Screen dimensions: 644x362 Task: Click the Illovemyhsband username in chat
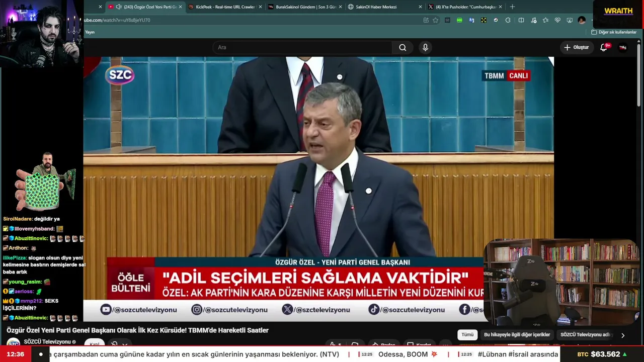coord(34,229)
